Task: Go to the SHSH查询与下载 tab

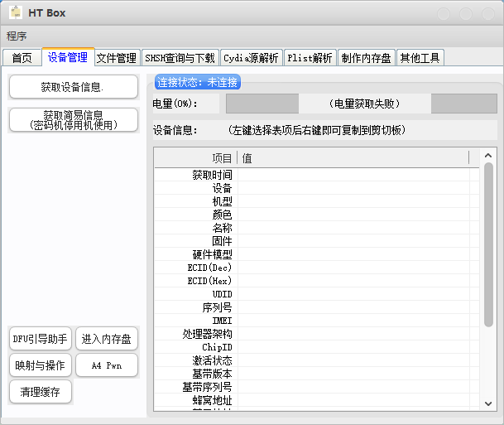Action: 180,58
